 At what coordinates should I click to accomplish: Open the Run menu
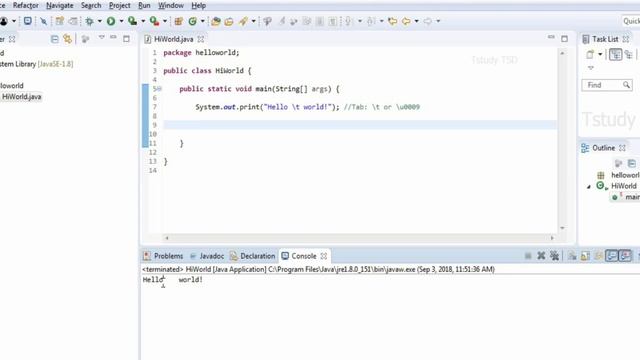click(144, 5)
